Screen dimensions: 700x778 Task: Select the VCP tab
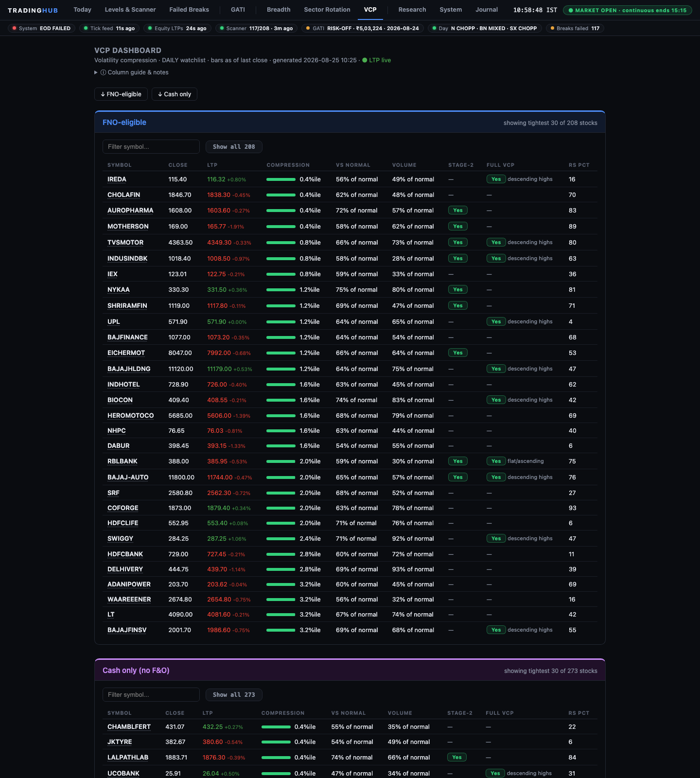click(x=370, y=10)
